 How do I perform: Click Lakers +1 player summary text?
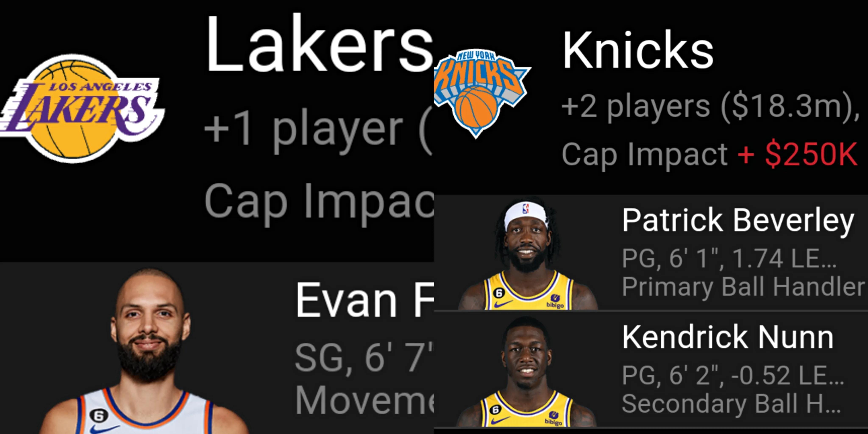[317, 130]
